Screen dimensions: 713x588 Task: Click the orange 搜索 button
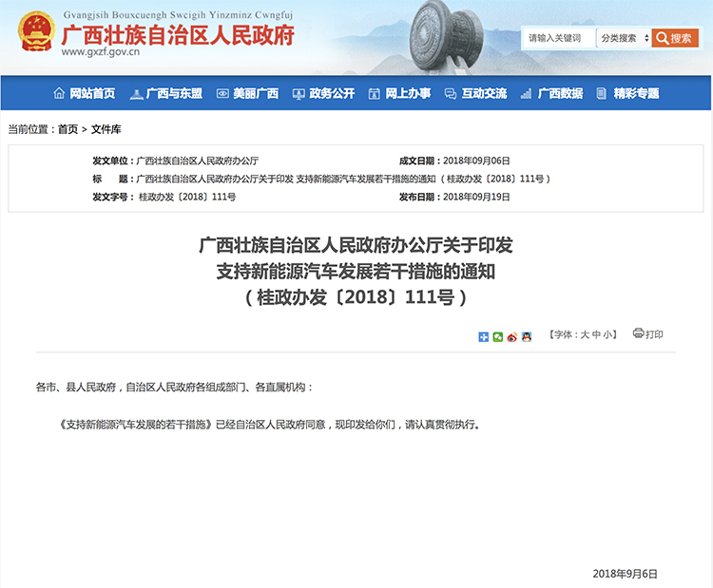tap(675, 38)
